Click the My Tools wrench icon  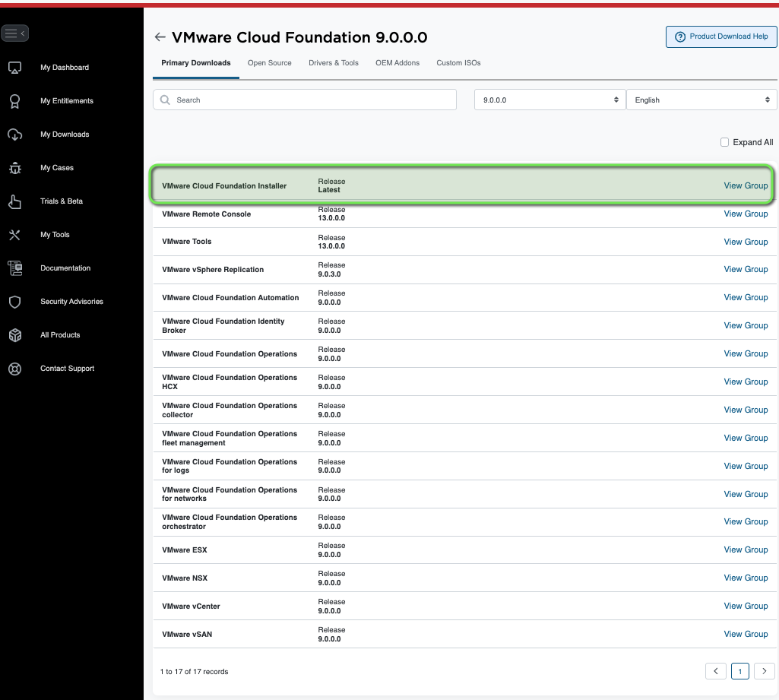(x=15, y=235)
